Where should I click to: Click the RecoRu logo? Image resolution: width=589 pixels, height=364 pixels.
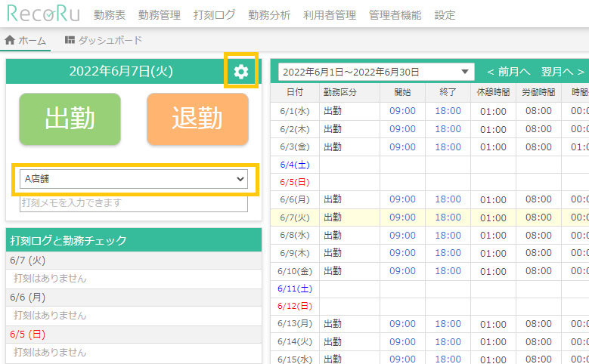tap(42, 14)
